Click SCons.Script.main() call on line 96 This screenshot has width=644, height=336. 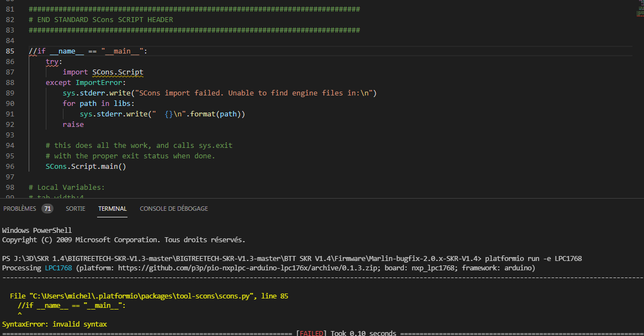(x=86, y=167)
